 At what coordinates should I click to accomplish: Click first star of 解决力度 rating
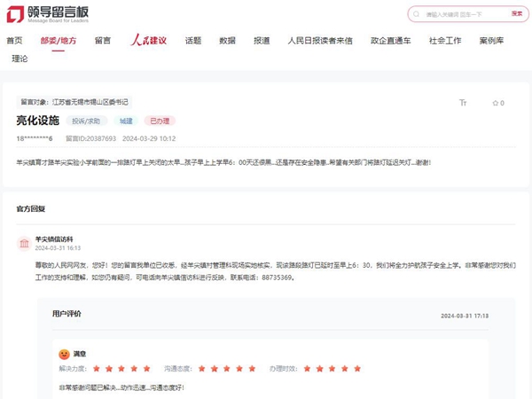click(x=97, y=369)
